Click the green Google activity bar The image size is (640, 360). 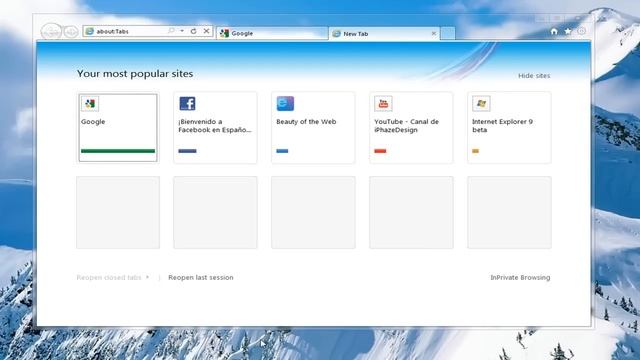(118, 151)
